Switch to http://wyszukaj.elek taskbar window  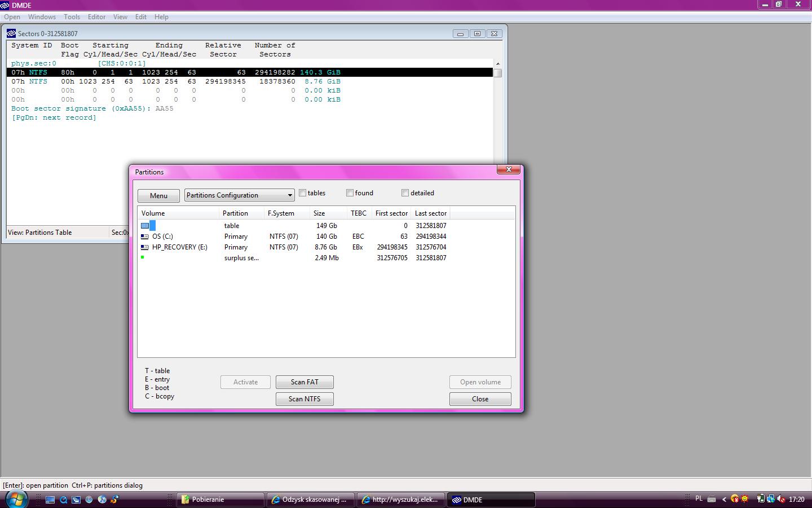401,500
